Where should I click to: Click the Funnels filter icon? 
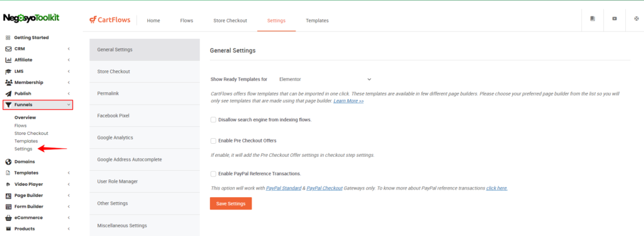tap(8, 105)
